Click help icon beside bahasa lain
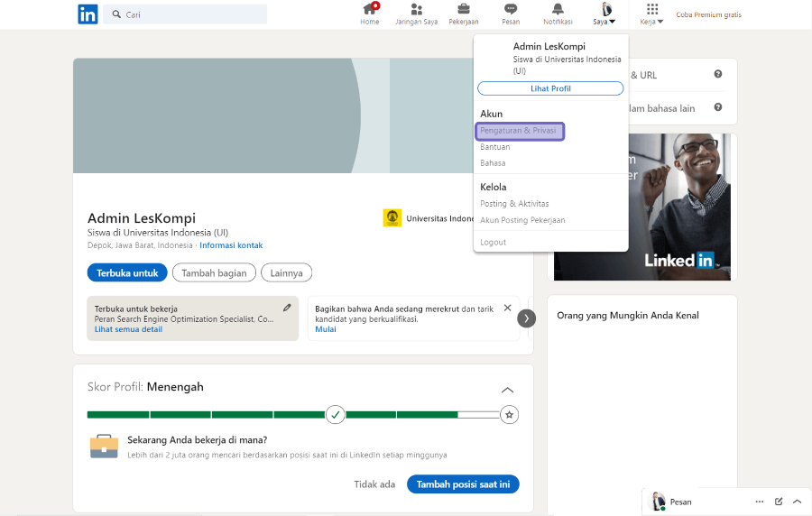The width and height of the screenshot is (812, 516). click(718, 107)
